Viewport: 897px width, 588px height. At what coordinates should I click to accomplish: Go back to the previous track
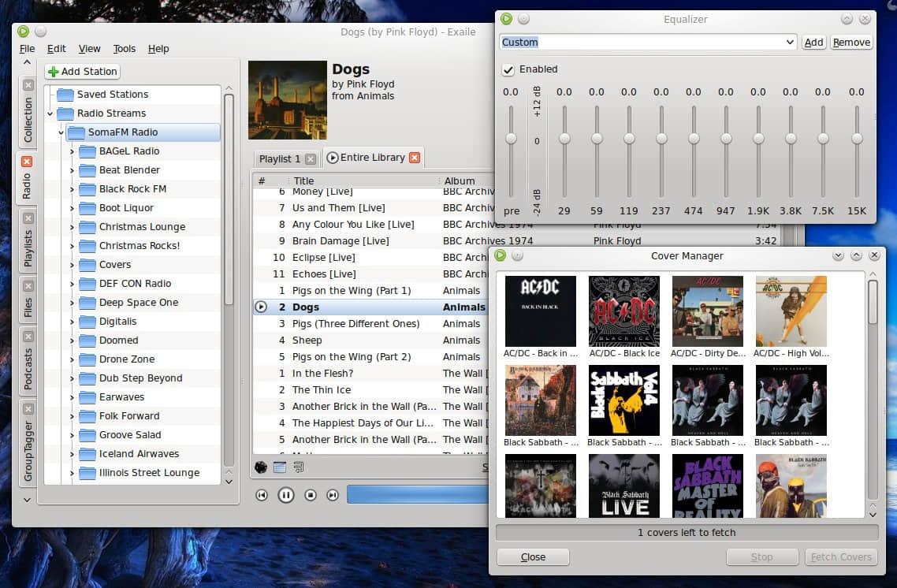pos(262,495)
